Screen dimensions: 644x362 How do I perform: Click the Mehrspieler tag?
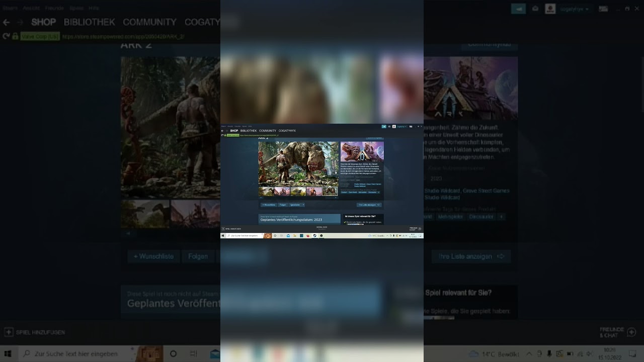click(363, 192)
